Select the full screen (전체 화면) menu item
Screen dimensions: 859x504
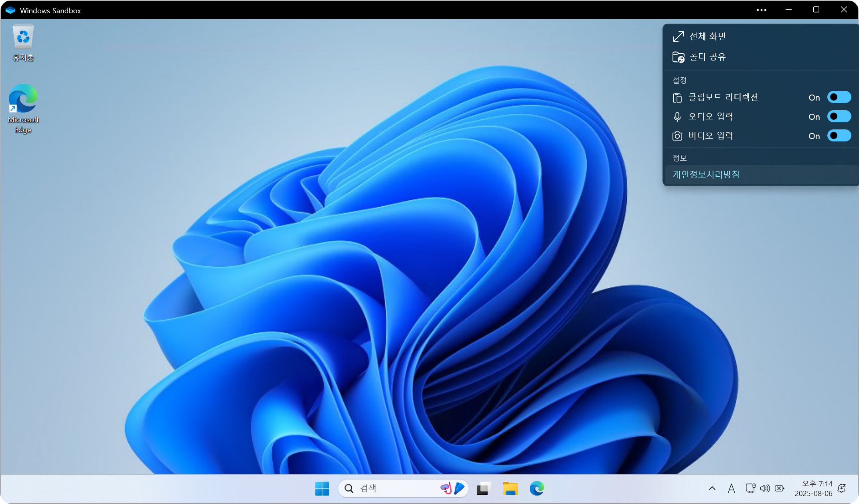(707, 36)
